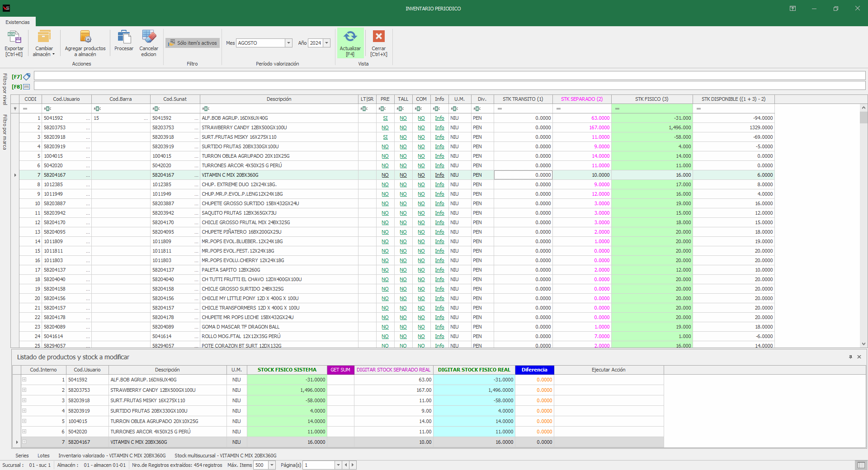Sort by STK SEPARADO (2) column header

[x=582, y=99]
